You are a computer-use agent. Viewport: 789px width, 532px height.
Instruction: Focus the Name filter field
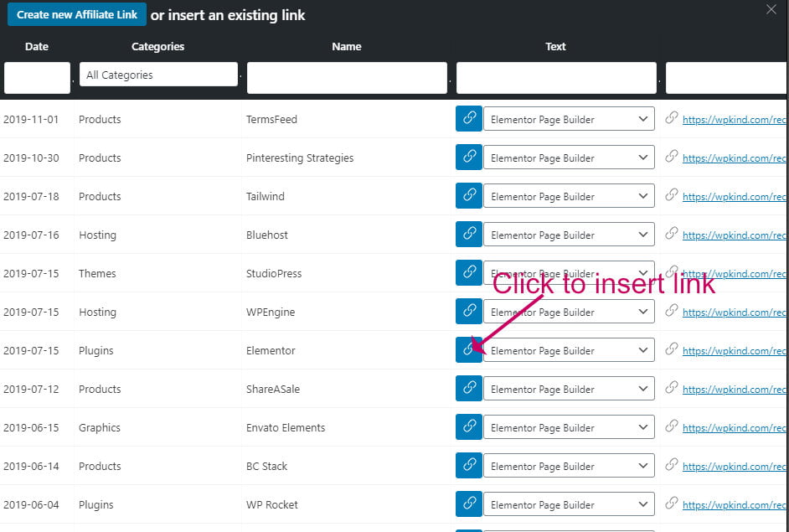coord(347,78)
